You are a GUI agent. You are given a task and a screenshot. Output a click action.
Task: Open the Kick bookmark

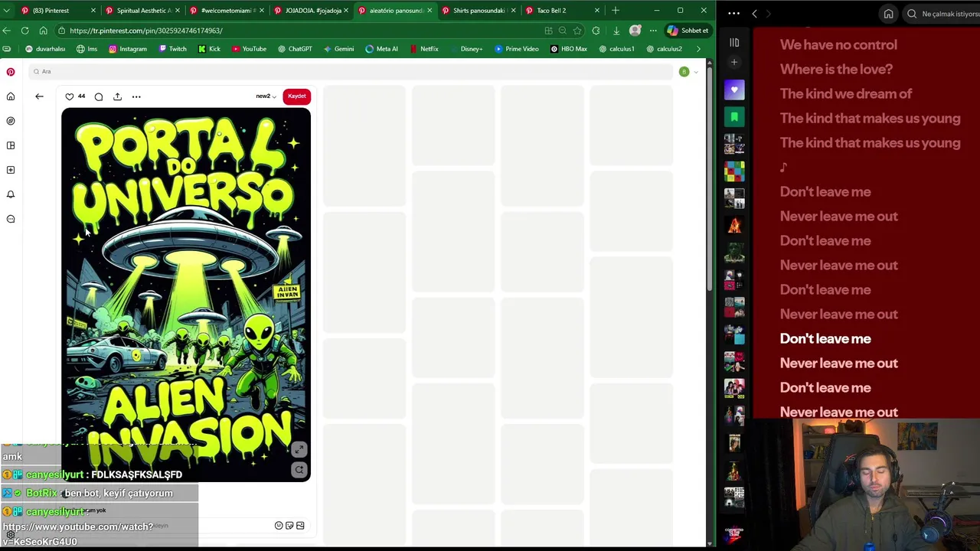coord(209,49)
